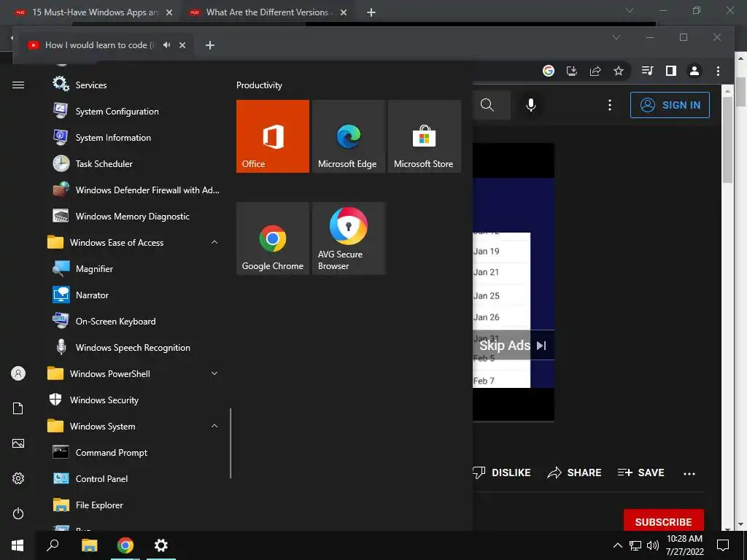Click tab search chevron in front Chrome window
The image size is (747, 560).
pos(616,37)
